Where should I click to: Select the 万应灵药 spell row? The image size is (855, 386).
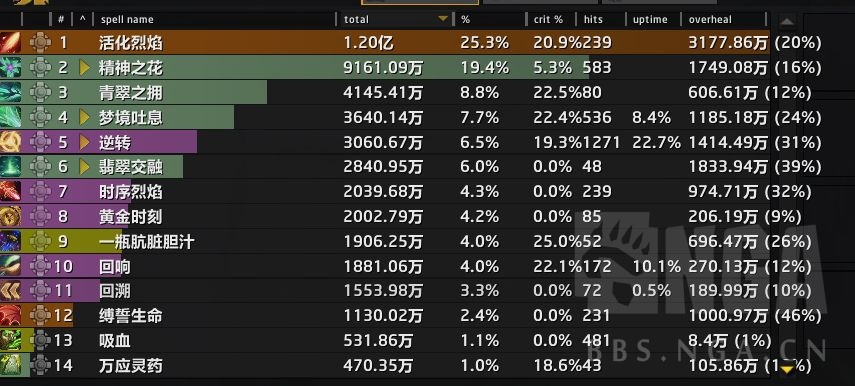pos(384,365)
